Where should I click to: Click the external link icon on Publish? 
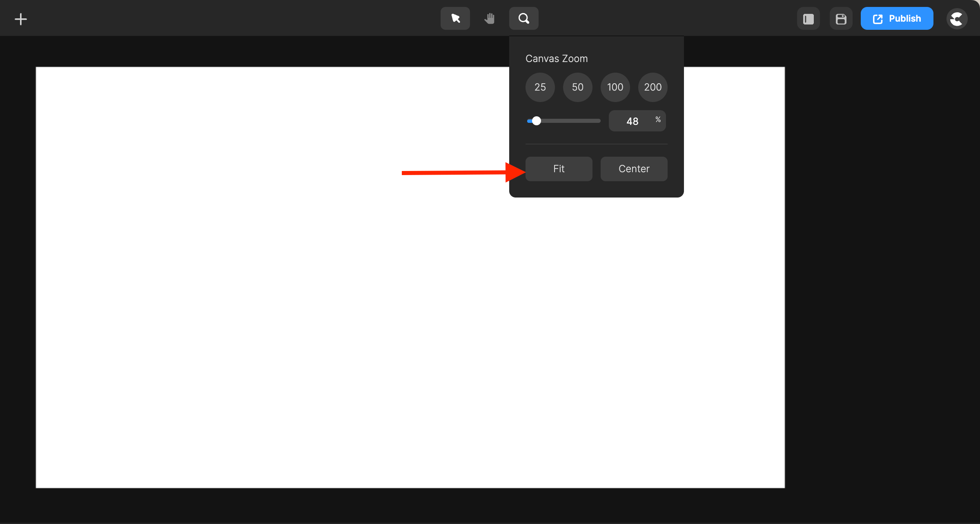click(877, 18)
